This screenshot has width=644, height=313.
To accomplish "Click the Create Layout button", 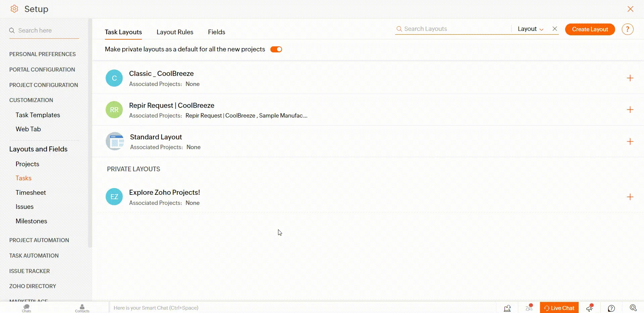I will 590,29.
